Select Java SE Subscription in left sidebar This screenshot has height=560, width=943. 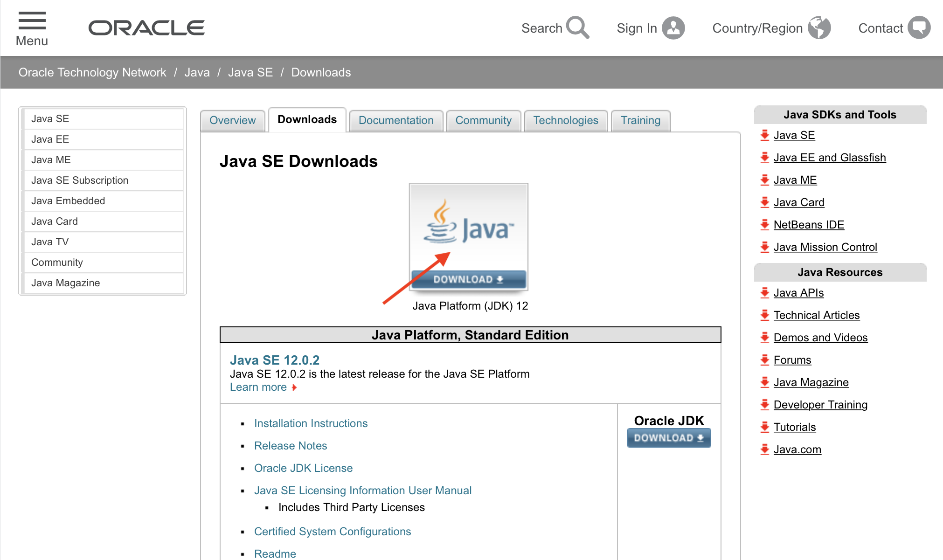click(x=80, y=180)
